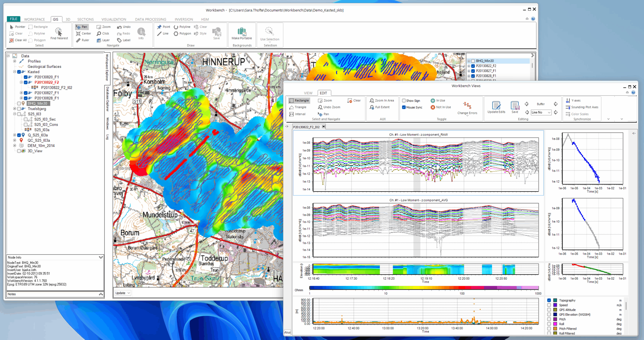Select Rectangle tool in Workbench Views
The height and width of the screenshot is (340, 644).
(x=299, y=100)
